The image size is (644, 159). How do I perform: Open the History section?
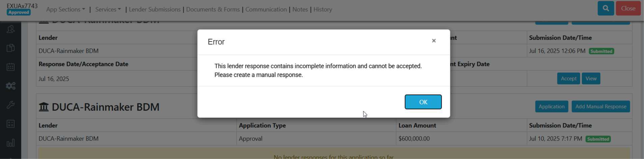pos(323,9)
